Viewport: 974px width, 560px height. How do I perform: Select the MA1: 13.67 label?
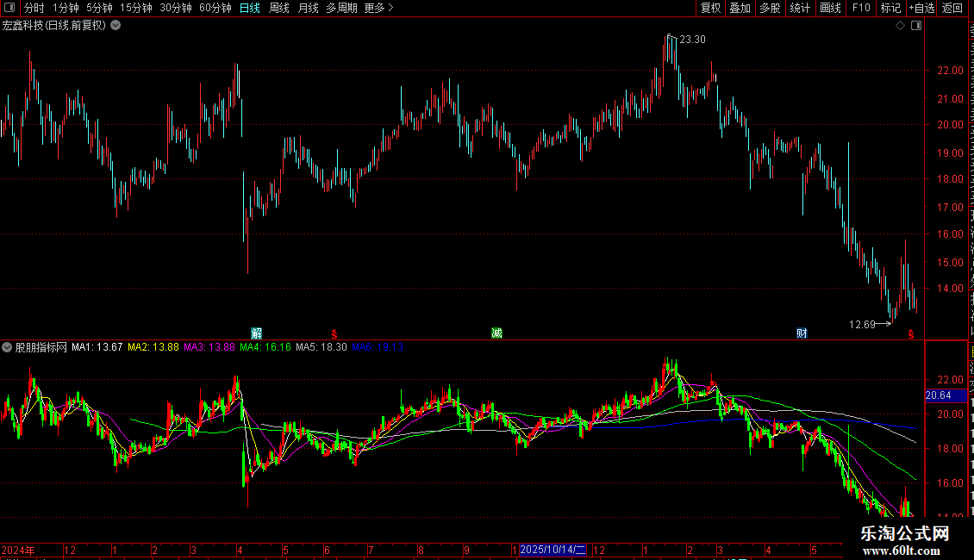(x=97, y=347)
